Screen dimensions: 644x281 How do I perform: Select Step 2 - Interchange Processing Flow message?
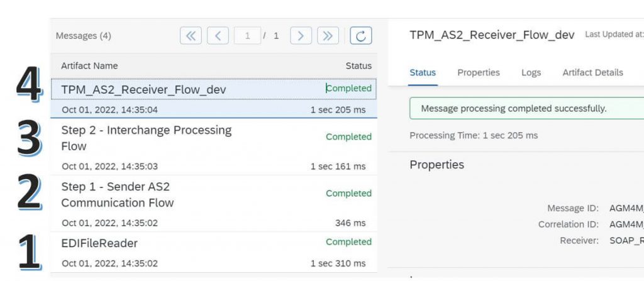[x=214, y=146]
